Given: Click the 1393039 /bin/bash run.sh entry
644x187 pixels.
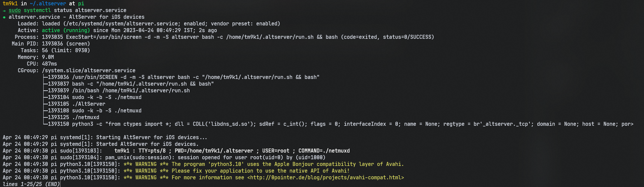Looking at the screenshot, I should 119,91.
